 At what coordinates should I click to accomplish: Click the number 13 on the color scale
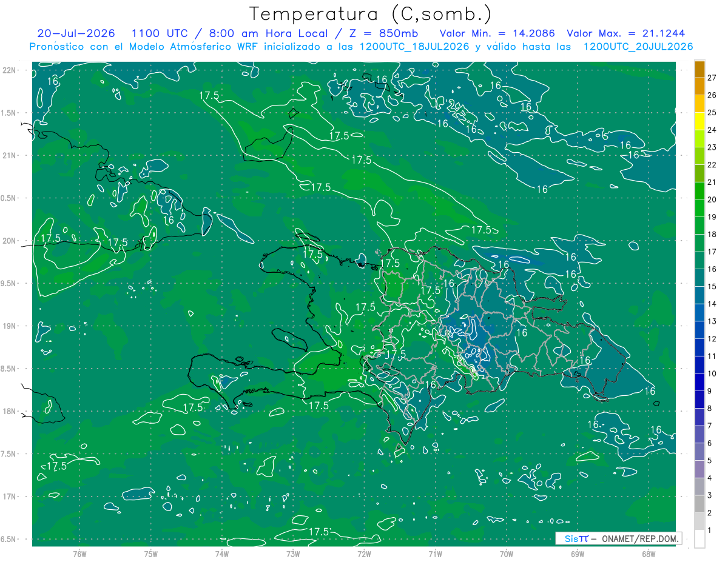(x=712, y=321)
